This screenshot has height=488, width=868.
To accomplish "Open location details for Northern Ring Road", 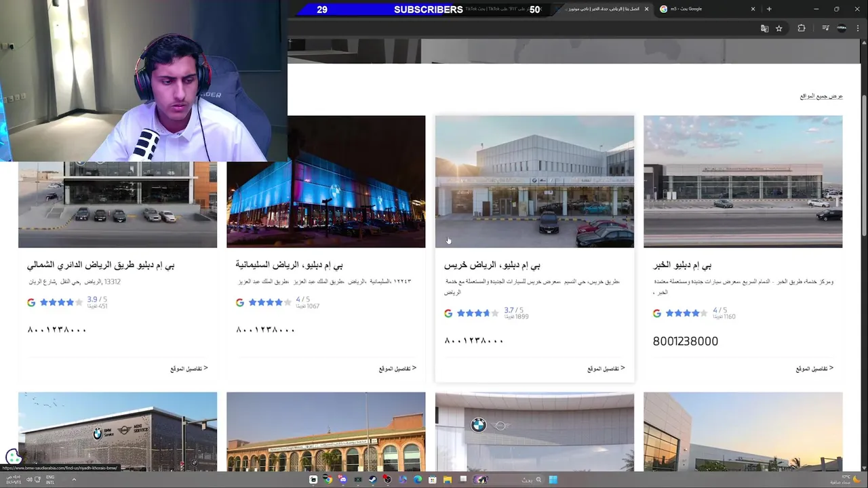I will [x=189, y=369].
